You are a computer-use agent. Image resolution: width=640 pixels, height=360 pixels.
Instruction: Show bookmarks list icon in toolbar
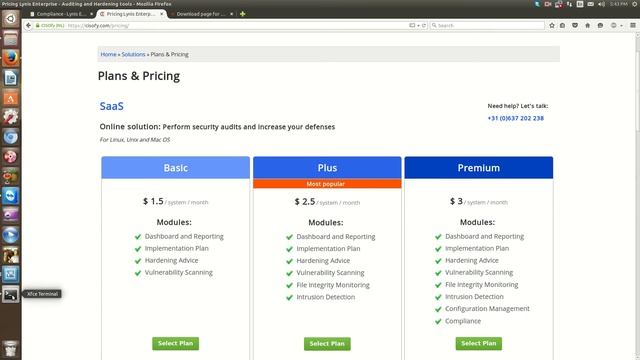click(562, 25)
